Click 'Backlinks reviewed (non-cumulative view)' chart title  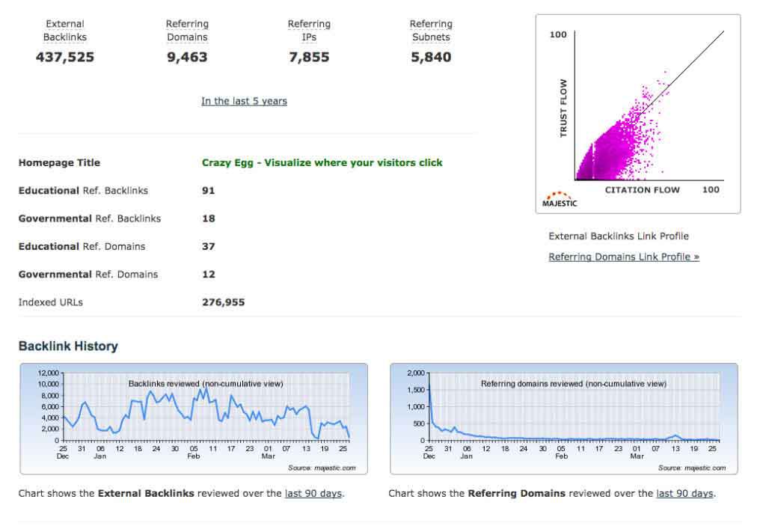(206, 384)
